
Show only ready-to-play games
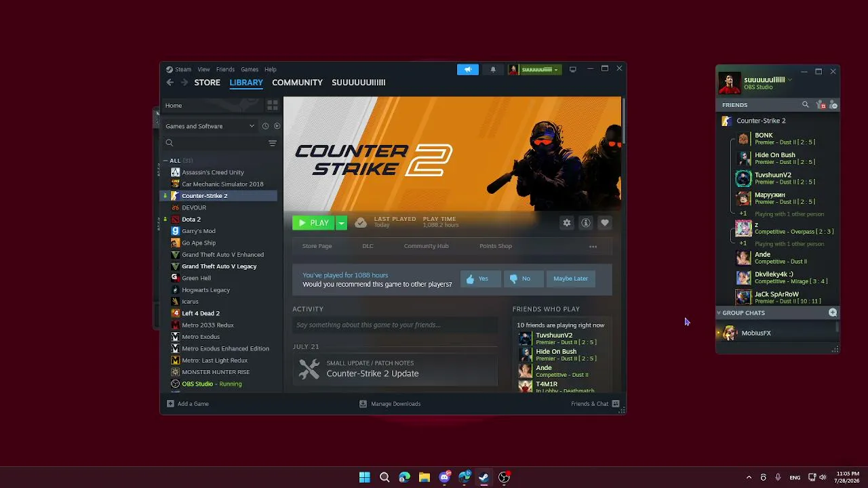[x=277, y=126]
